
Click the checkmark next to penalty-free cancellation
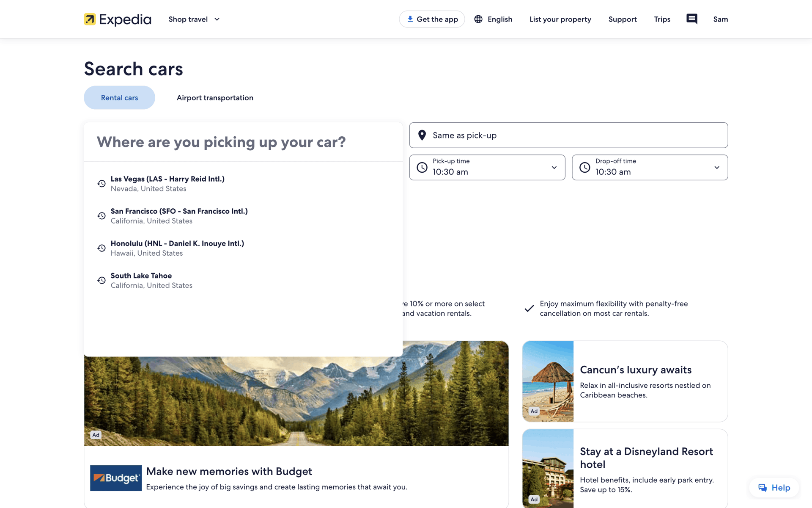(529, 309)
